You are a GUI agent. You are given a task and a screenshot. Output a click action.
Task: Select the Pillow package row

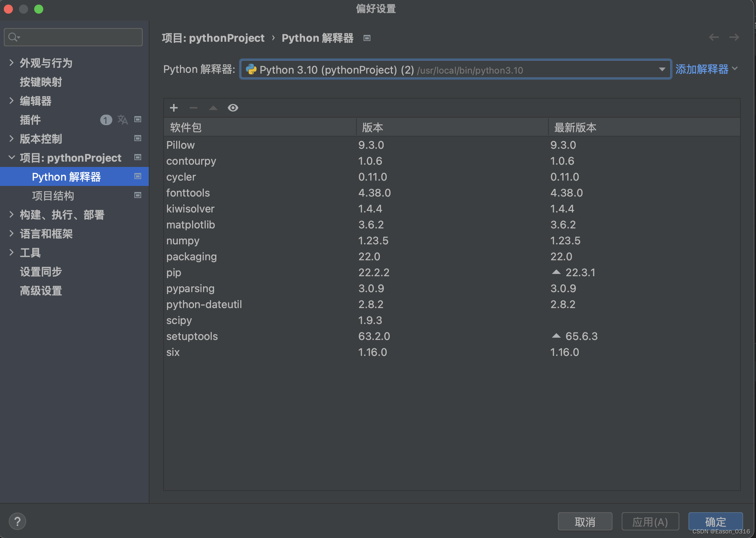point(452,145)
